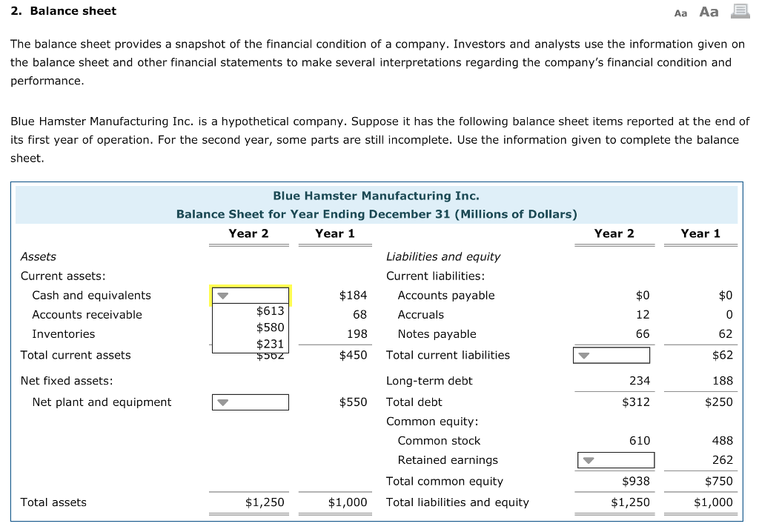Screen dimensions: 759x532
Task: Click the Cash and equivalents dropdown arrow
Action: click(x=222, y=295)
